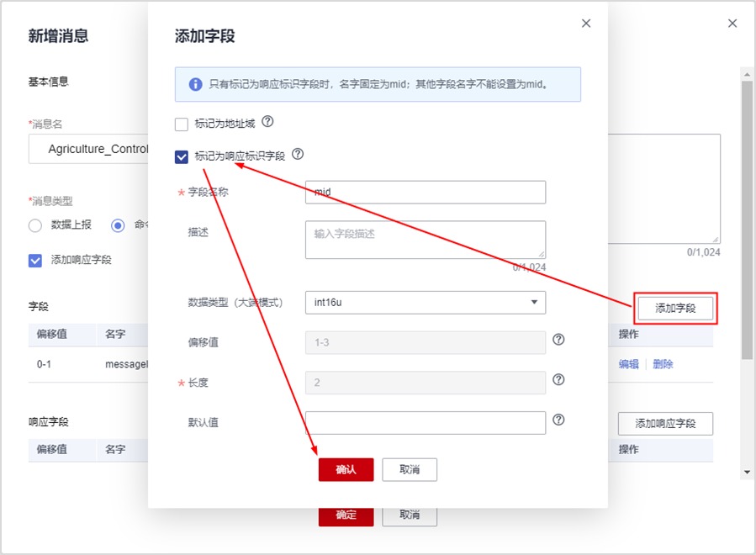Click help icon next to 标记为地址域
Screen dimensions: 756x555
(268, 122)
